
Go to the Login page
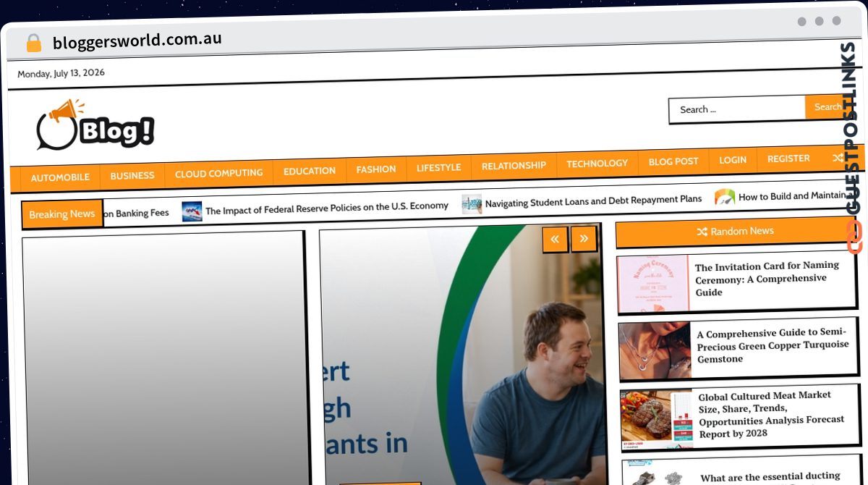[733, 160]
